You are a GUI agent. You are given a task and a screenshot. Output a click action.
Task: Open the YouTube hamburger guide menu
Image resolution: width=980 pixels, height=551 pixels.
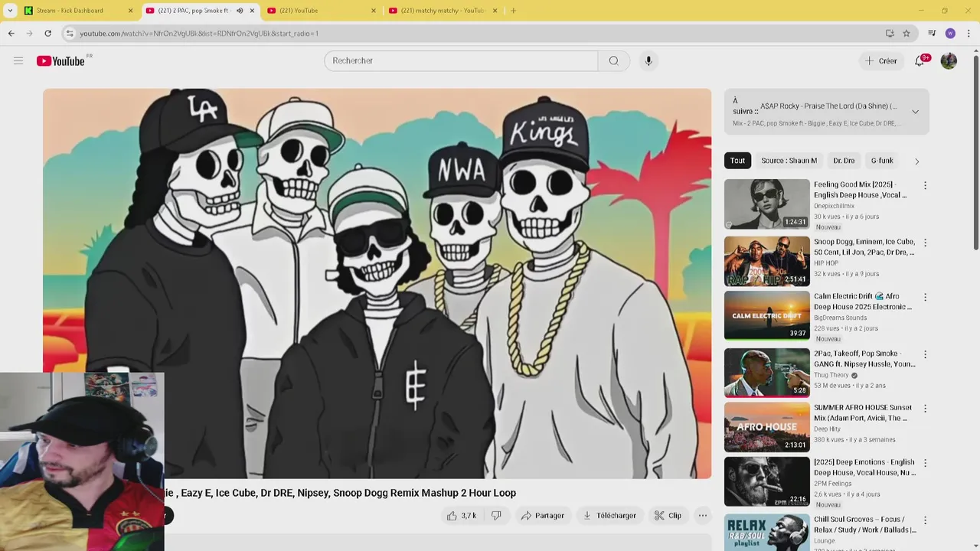(18, 60)
